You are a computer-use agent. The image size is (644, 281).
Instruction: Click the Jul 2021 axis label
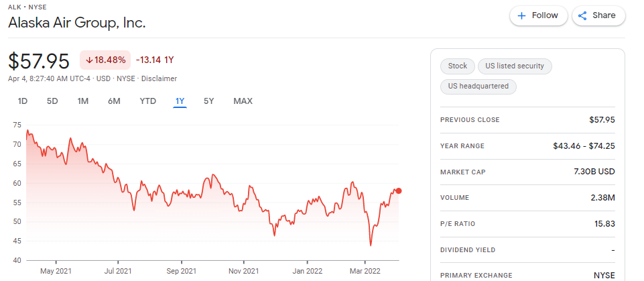click(118, 271)
